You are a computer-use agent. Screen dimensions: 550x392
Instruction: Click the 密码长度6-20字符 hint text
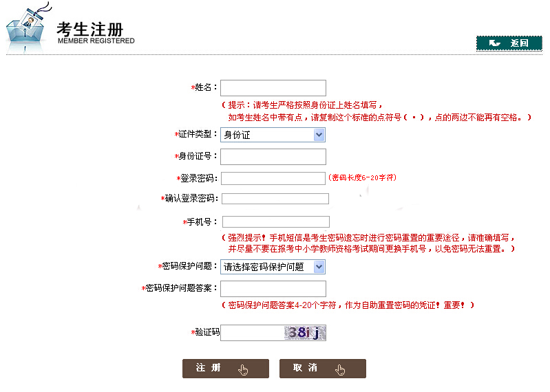point(362,177)
